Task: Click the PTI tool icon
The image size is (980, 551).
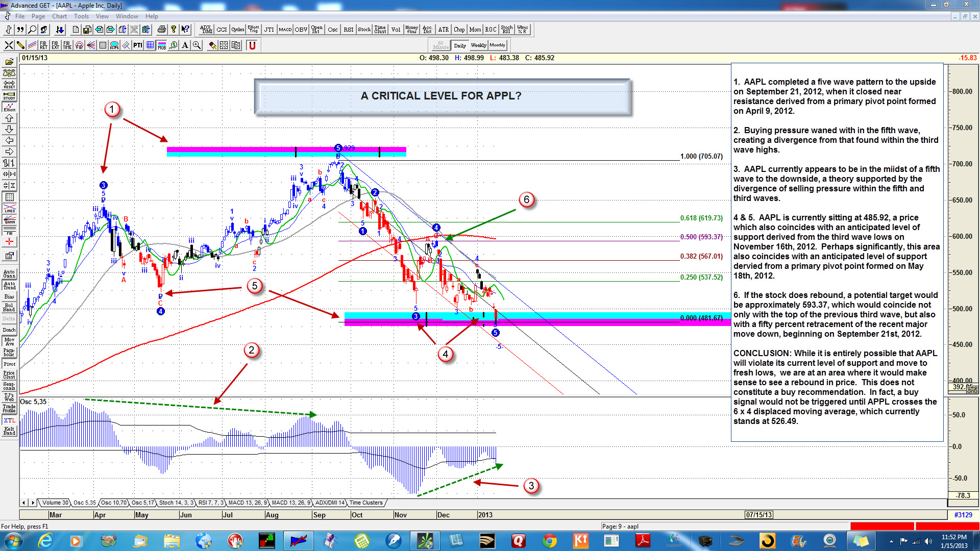Action: pos(138,45)
